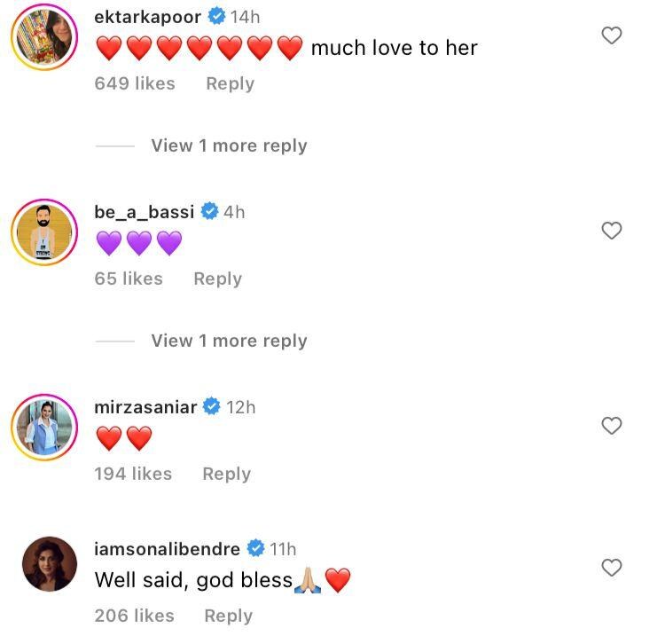Click the verified badge beside be_a_bassi
Screen dimensions: 665x644
pyautogui.click(x=210, y=212)
